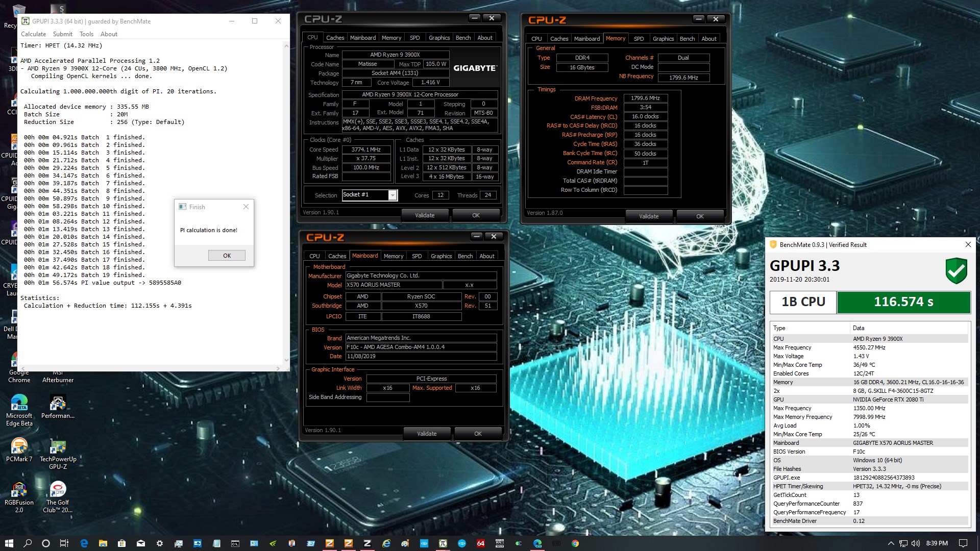Screen dimensions: 980x551
Task: Click OK in the Mainboard CPU-Z window
Action: 478,434
